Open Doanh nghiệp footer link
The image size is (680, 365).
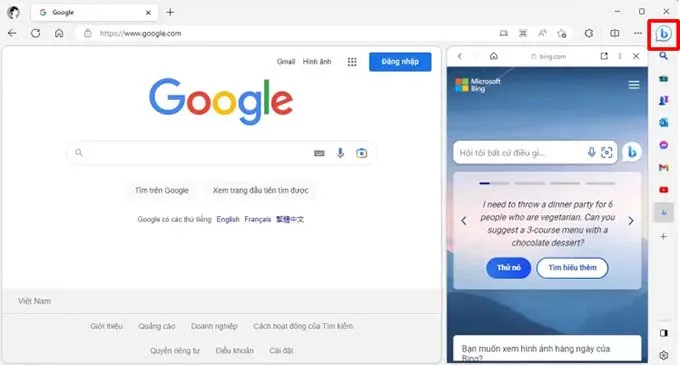coord(214,326)
